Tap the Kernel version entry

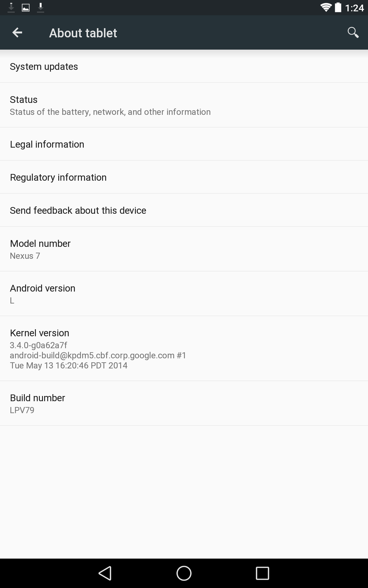pyautogui.click(x=184, y=349)
